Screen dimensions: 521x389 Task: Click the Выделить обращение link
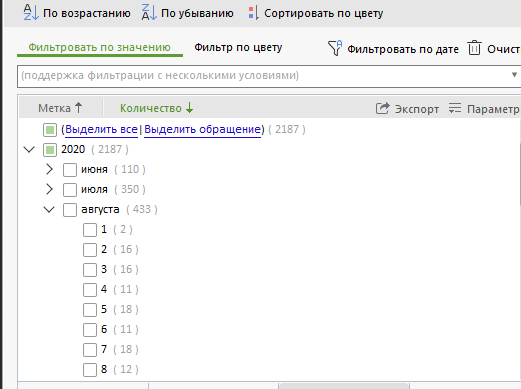click(202, 129)
